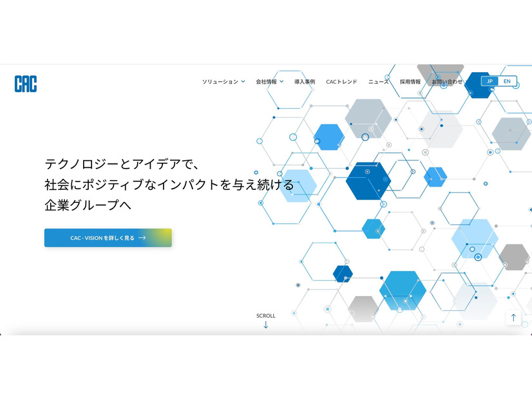Expand the ソリューション dropdown chevron

(x=243, y=82)
